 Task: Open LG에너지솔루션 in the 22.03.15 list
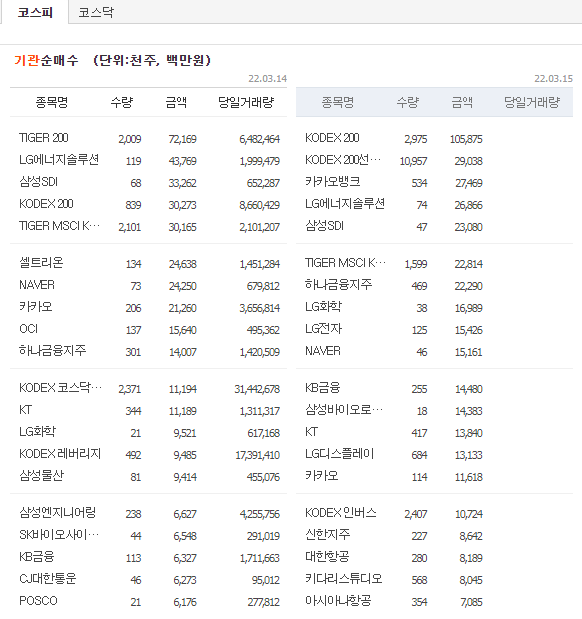[345, 204]
